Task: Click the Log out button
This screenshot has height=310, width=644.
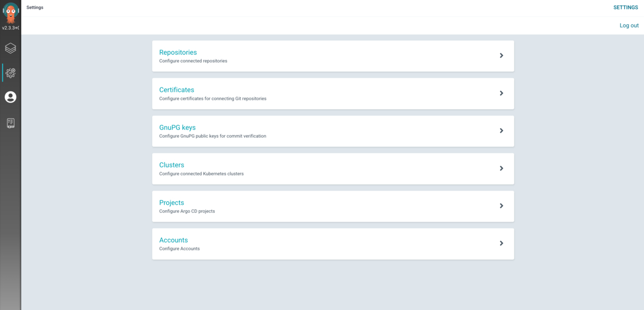Action: pyautogui.click(x=629, y=25)
